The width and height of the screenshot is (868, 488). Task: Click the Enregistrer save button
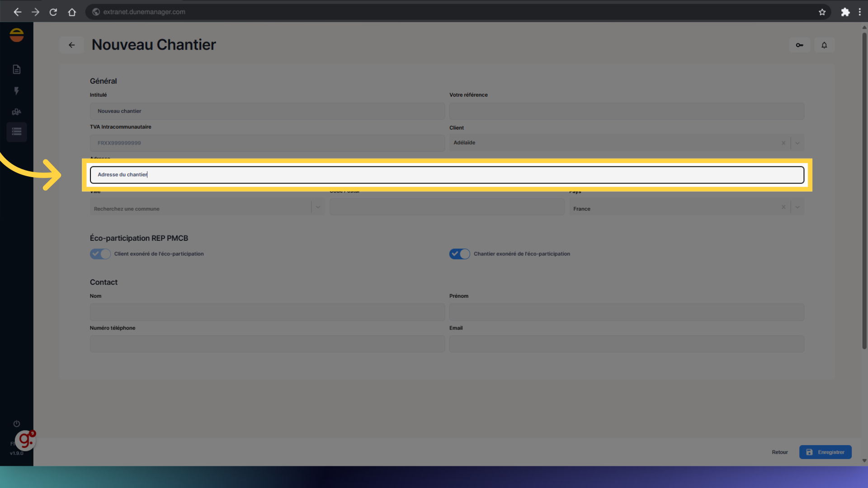[825, 452]
